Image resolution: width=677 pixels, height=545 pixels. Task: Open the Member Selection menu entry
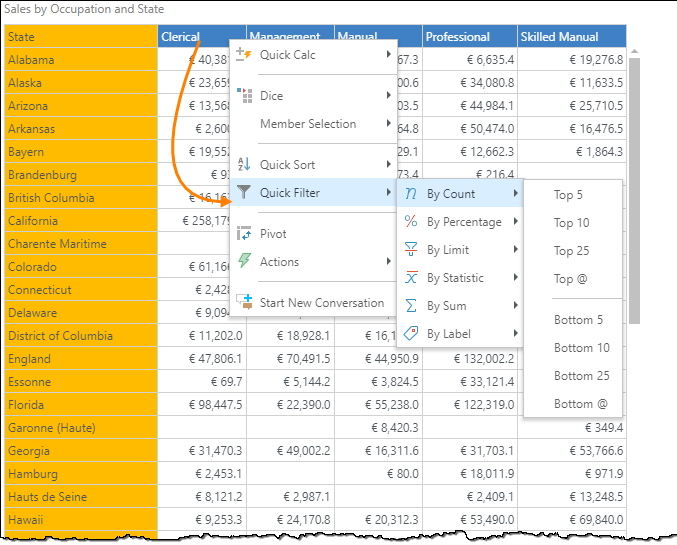313,124
